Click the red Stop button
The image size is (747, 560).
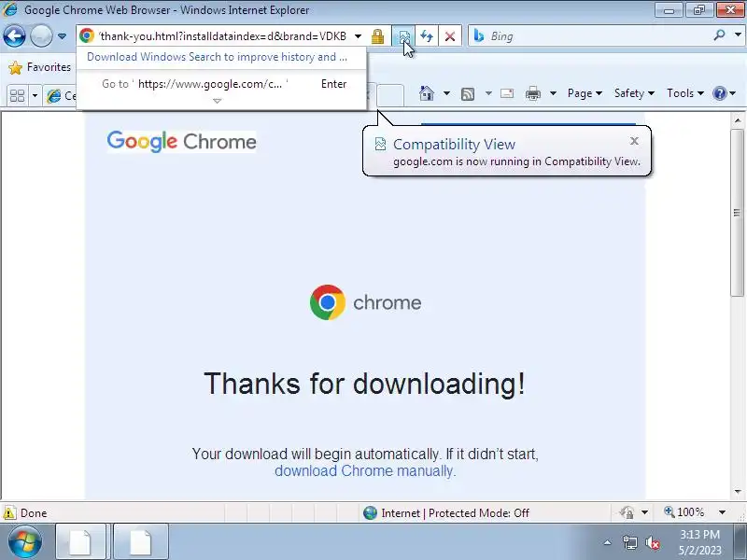449,36
